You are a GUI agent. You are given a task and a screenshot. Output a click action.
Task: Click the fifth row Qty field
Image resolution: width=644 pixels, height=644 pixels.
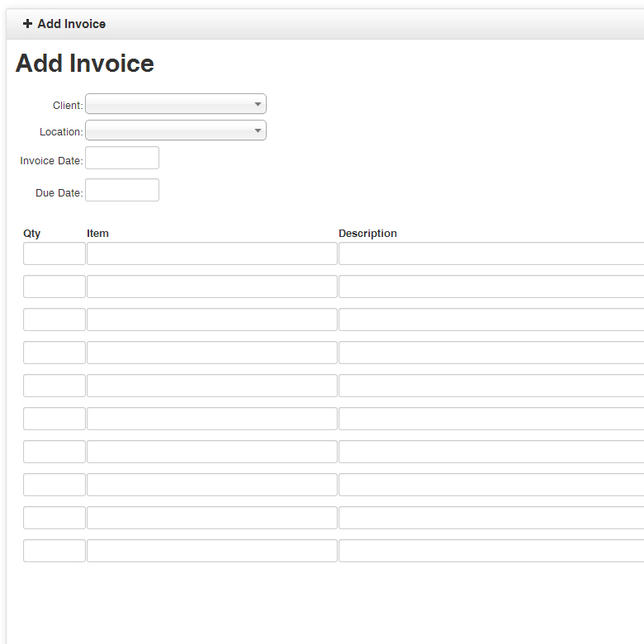(x=54, y=386)
